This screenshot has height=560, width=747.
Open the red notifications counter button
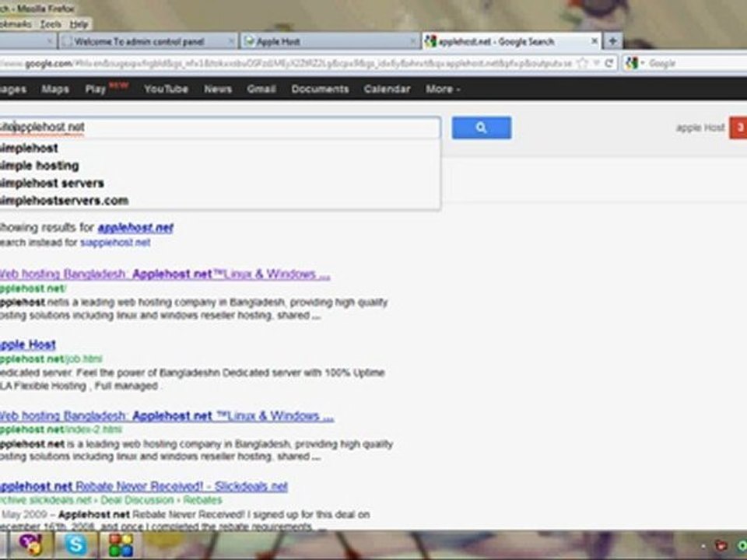click(738, 128)
